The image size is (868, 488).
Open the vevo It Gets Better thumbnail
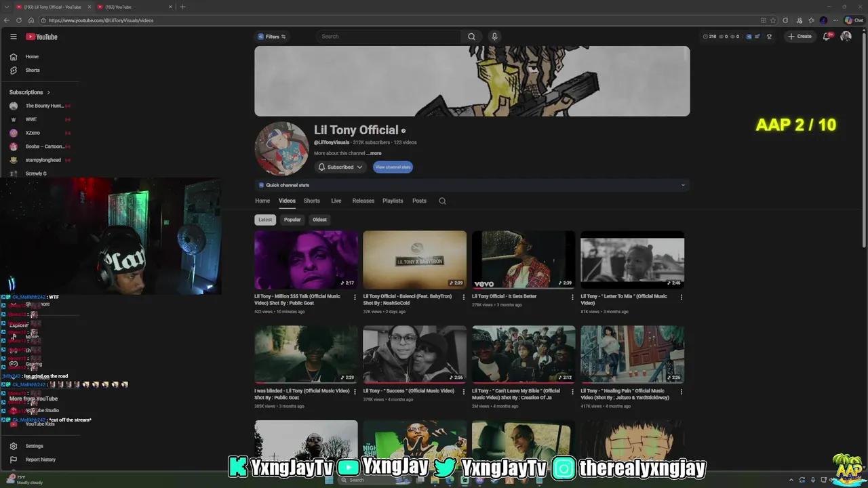tap(523, 260)
